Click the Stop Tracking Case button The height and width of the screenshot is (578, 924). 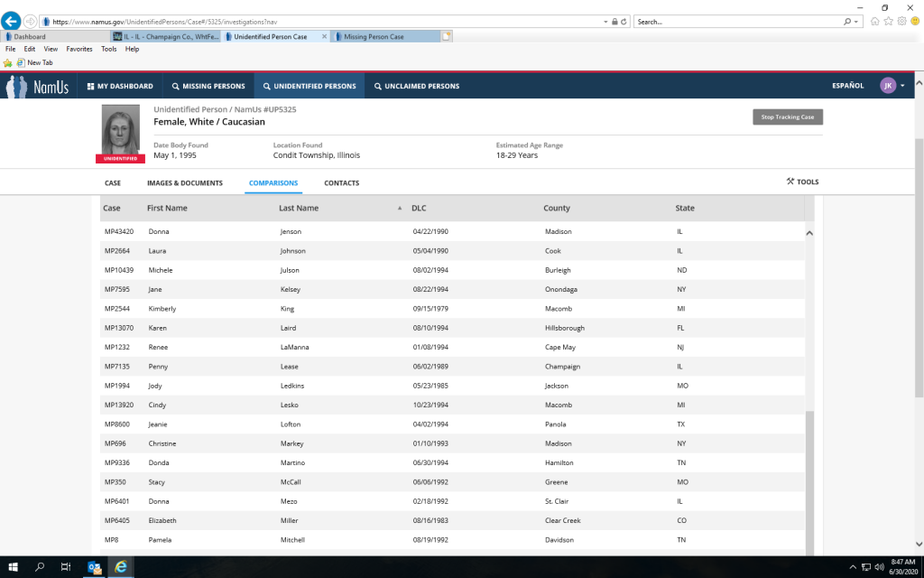click(x=787, y=117)
